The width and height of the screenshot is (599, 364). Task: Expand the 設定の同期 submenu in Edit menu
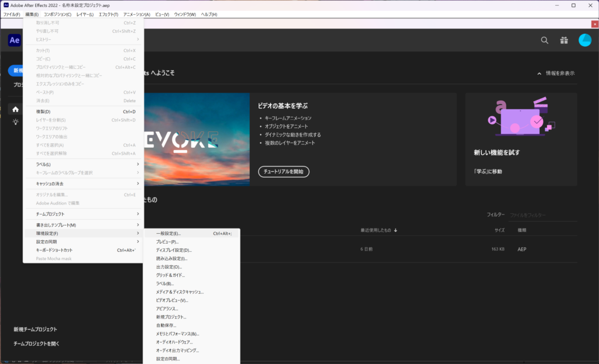[x=84, y=242]
